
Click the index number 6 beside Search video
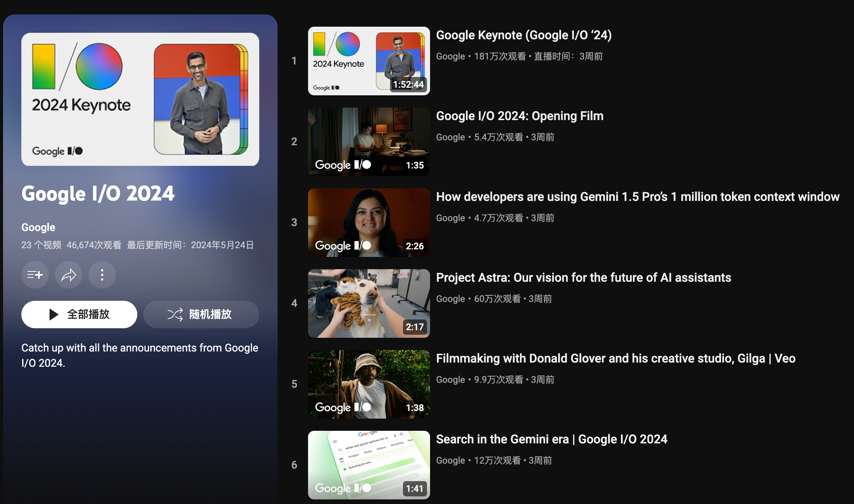coord(294,465)
